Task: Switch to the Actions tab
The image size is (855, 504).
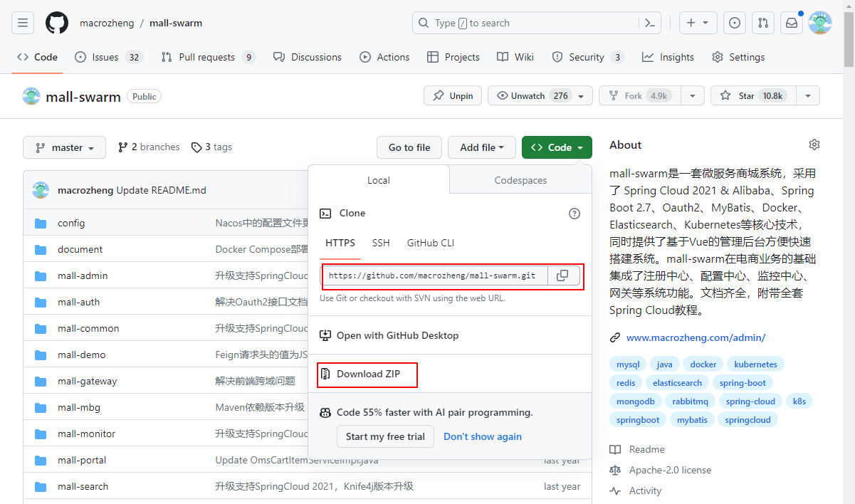Action: click(384, 57)
